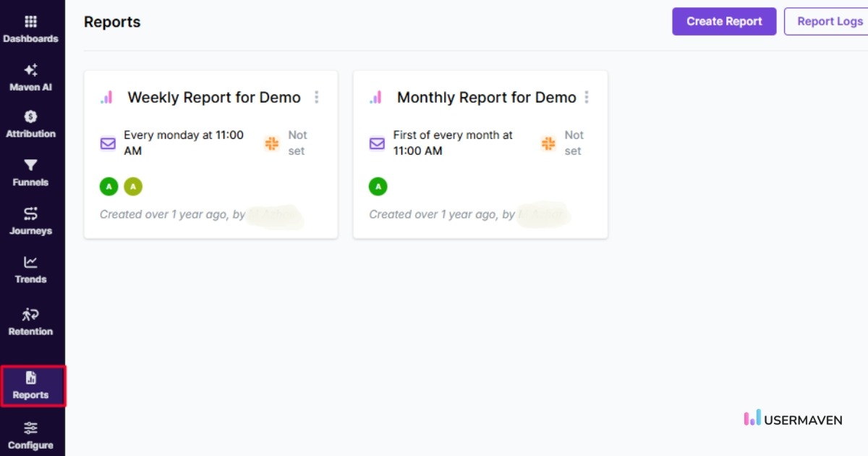Open the Monthly Report three-dot options menu
This screenshot has width=868, height=456.
click(x=587, y=96)
